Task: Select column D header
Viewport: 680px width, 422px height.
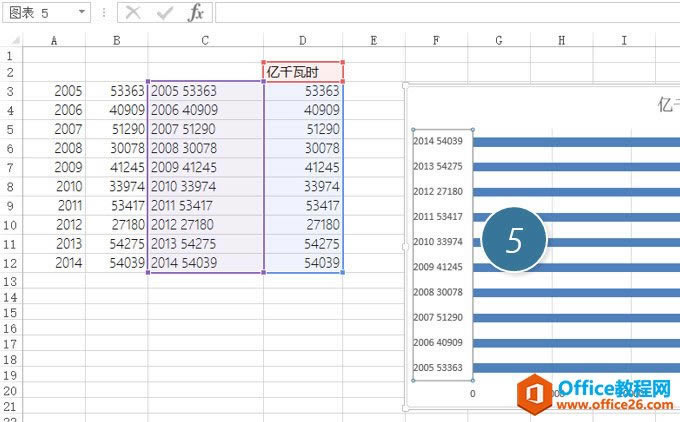Action: coord(303,40)
